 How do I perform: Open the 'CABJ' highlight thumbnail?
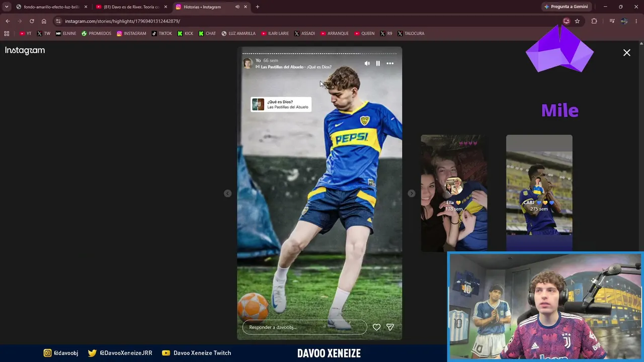(539, 193)
